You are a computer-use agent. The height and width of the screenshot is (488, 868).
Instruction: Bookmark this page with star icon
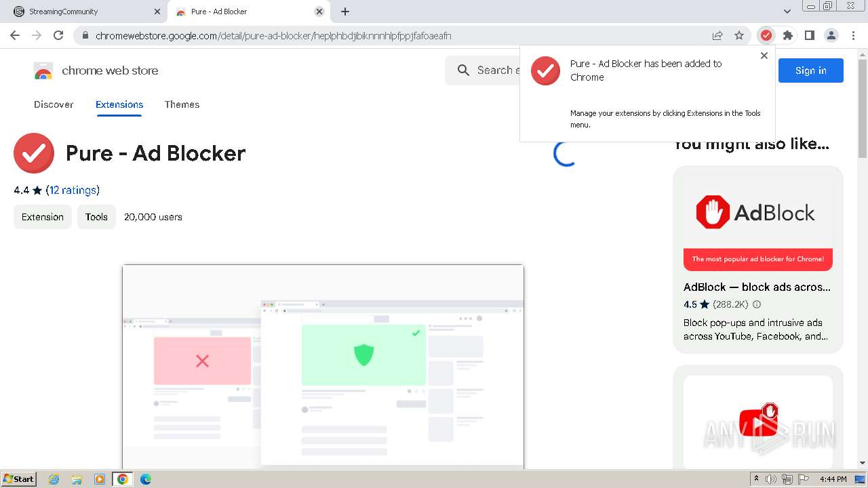click(739, 35)
